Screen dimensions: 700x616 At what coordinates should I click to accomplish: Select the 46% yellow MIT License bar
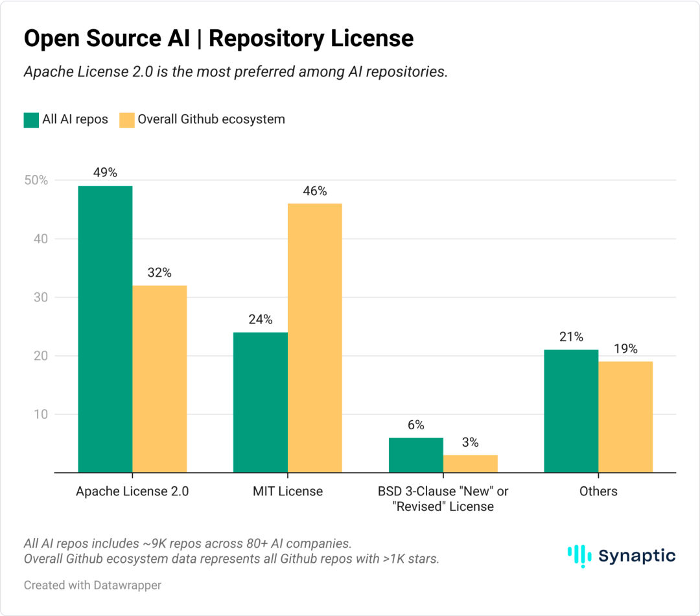click(315, 338)
